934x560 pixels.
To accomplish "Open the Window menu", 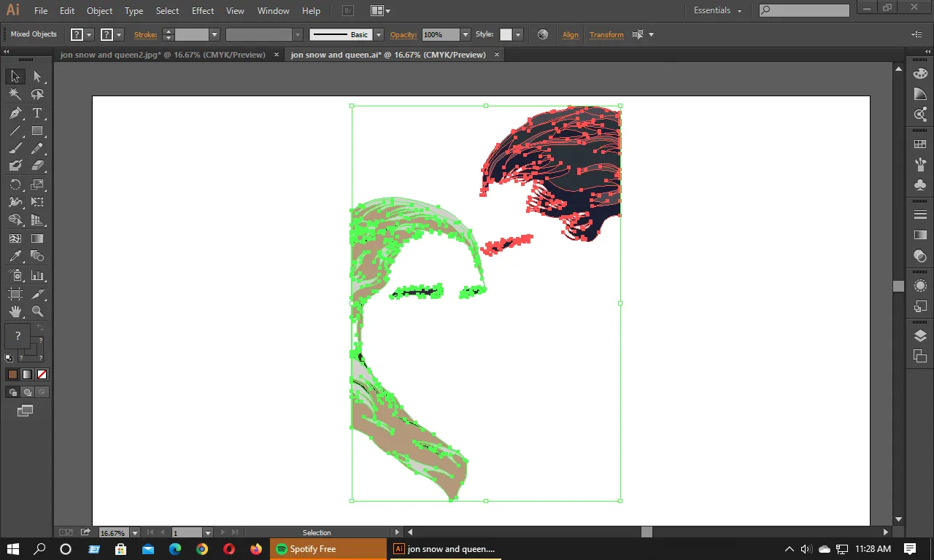I will coord(274,11).
